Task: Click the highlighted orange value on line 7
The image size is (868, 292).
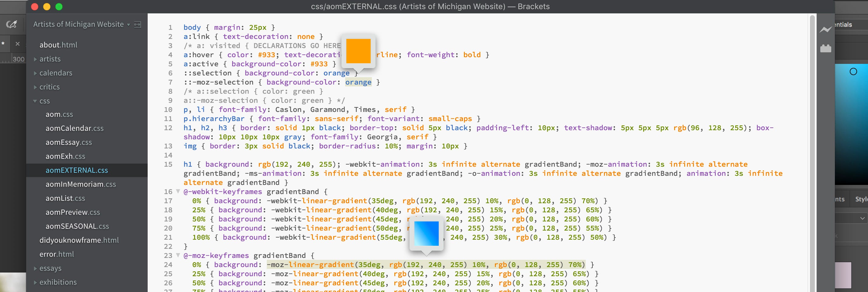Action: click(x=358, y=82)
